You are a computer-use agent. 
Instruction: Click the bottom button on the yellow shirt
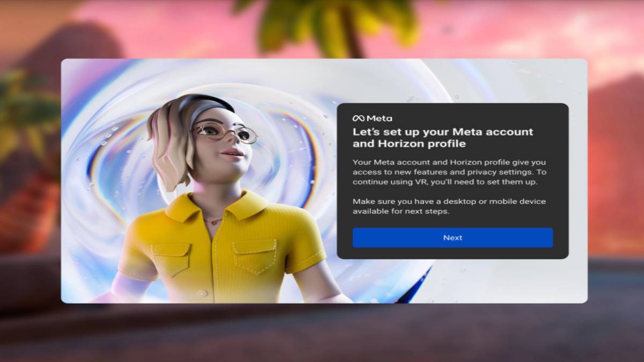tap(202, 293)
